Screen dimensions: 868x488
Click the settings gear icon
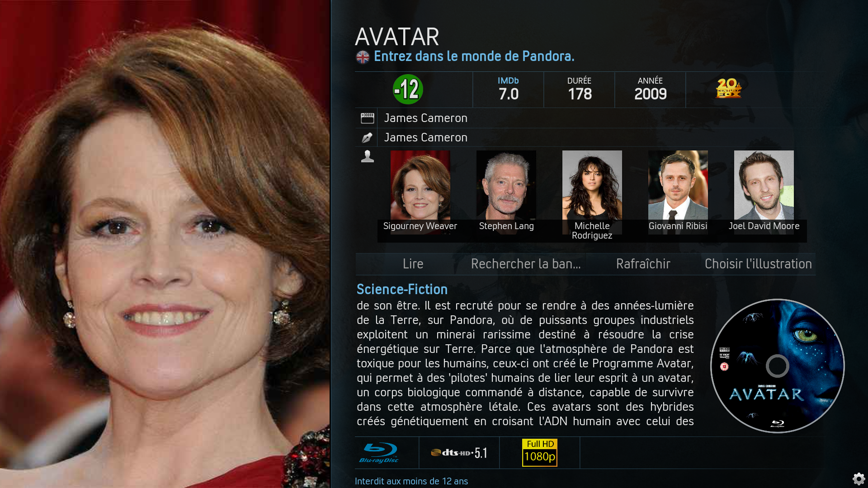pos(859,479)
